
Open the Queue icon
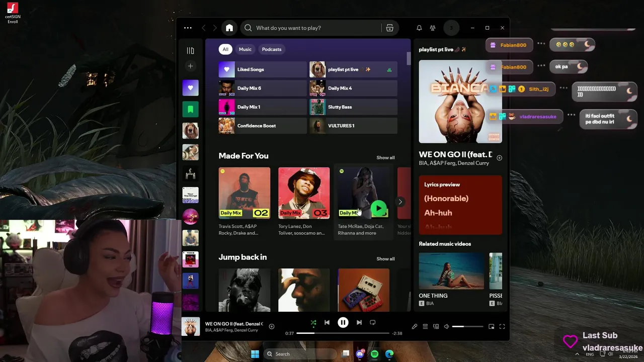[x=425, y=326]
